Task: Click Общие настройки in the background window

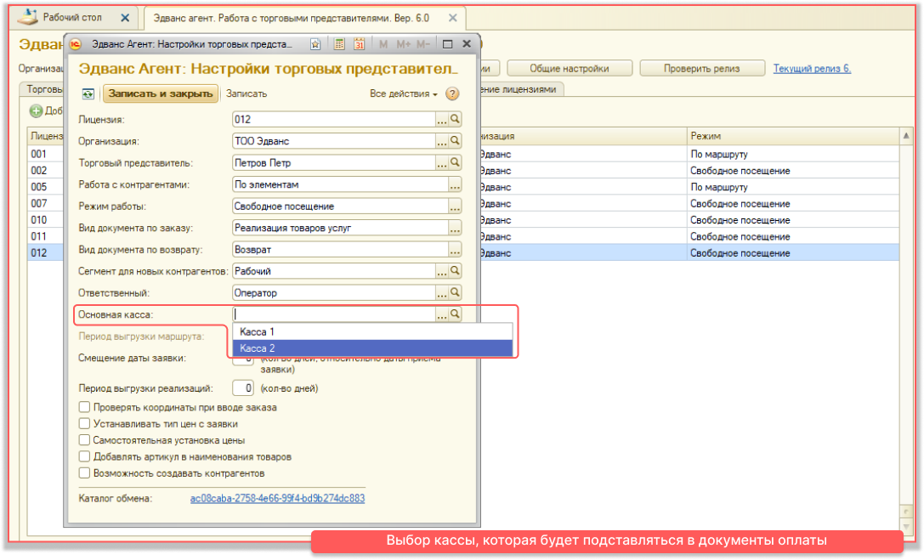Action: click(x=570, y=68)
